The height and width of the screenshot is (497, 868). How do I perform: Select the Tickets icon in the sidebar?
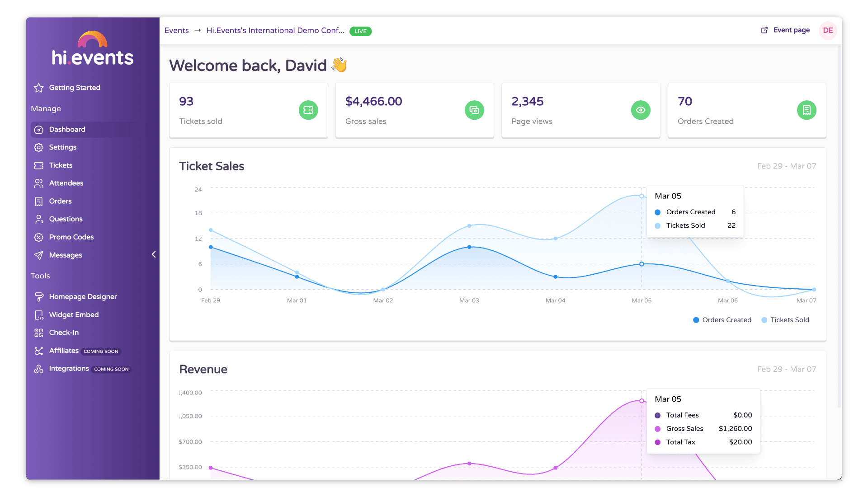39,165
